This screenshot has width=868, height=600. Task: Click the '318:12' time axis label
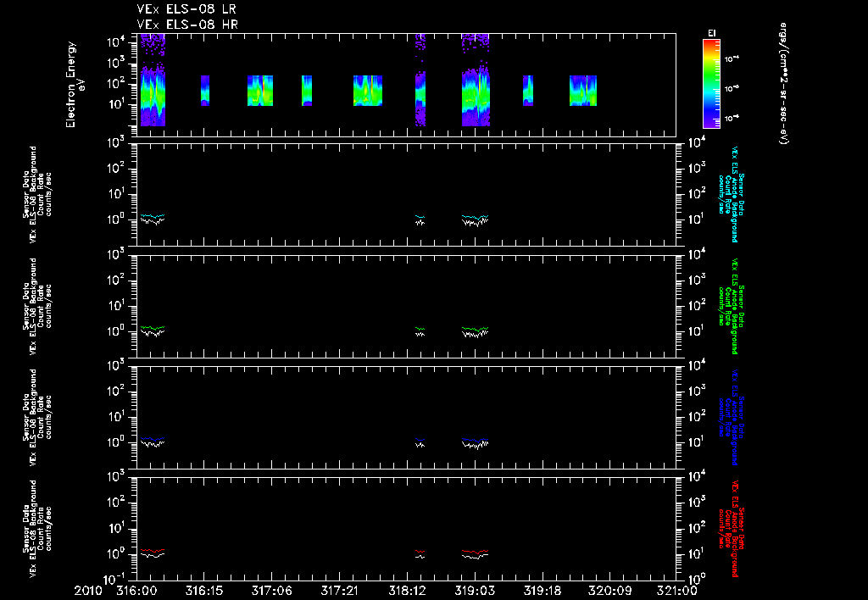(x=408, y=592)
